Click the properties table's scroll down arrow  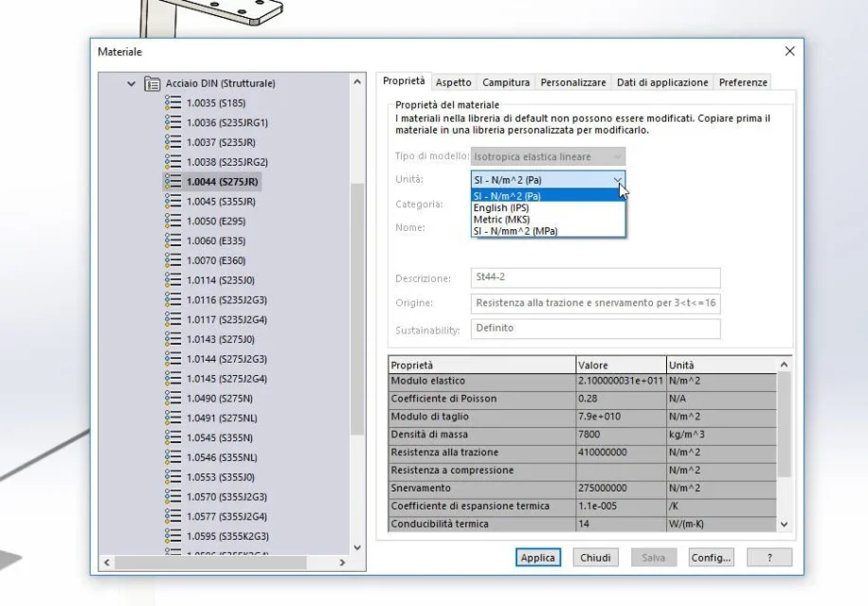(x=784, y=525)
